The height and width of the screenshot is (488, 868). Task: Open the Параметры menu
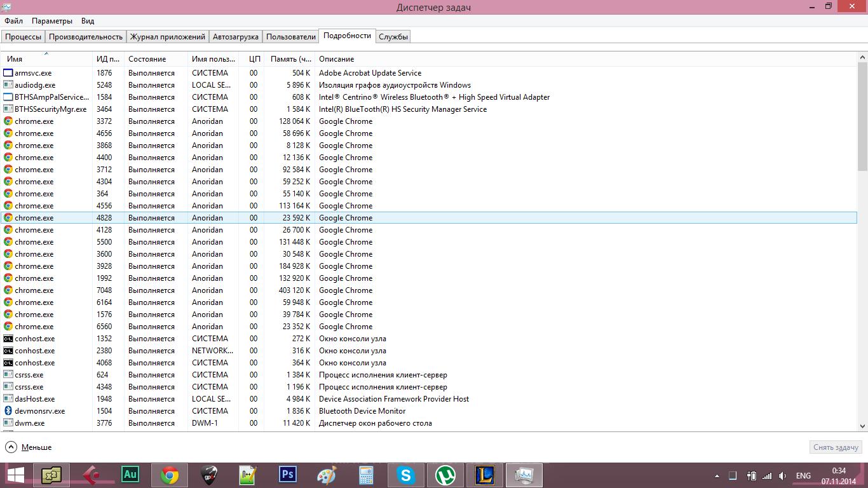click(52, 21)
